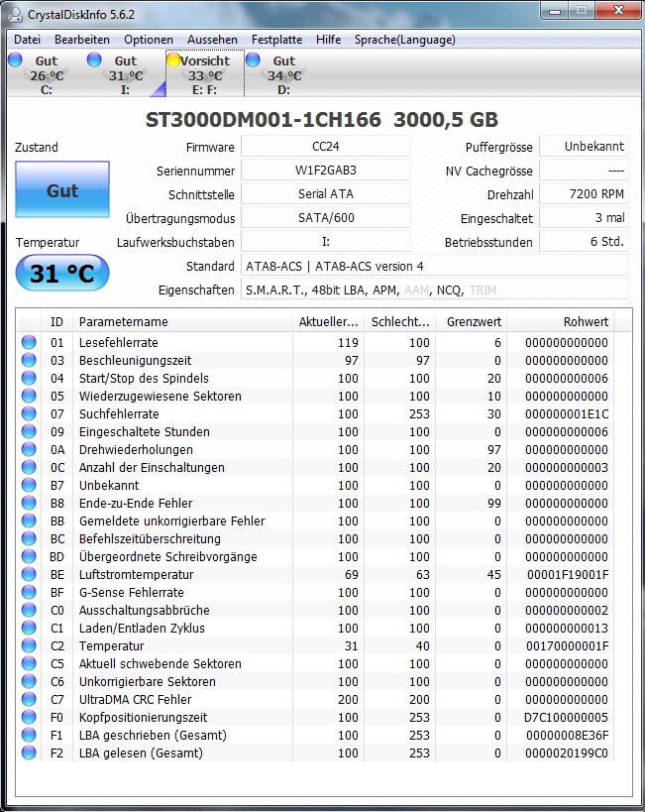Viewport: 645px width, 812px height.
Task: Click status orb for Aktuell schwebende Sektoren
Action: 29,664
